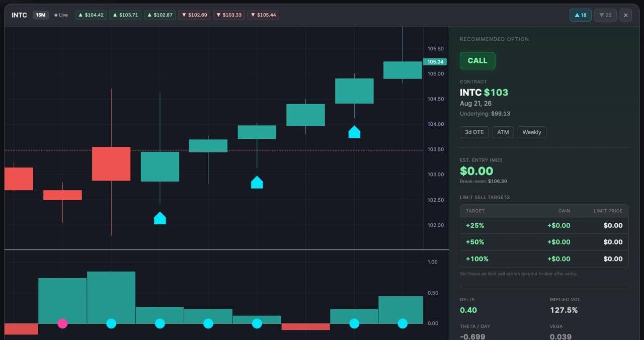Click the CALL recommendation button

coord(477,60)
